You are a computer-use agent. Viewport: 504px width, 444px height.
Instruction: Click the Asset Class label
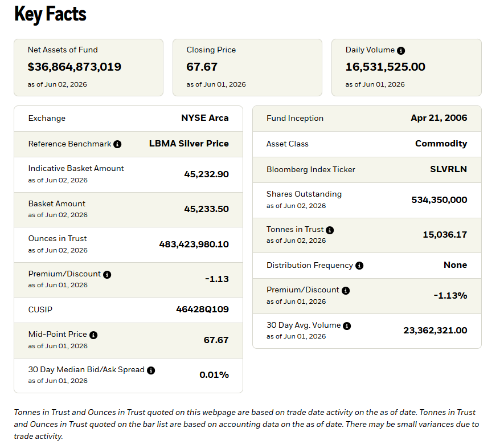[x=288, y=144]
